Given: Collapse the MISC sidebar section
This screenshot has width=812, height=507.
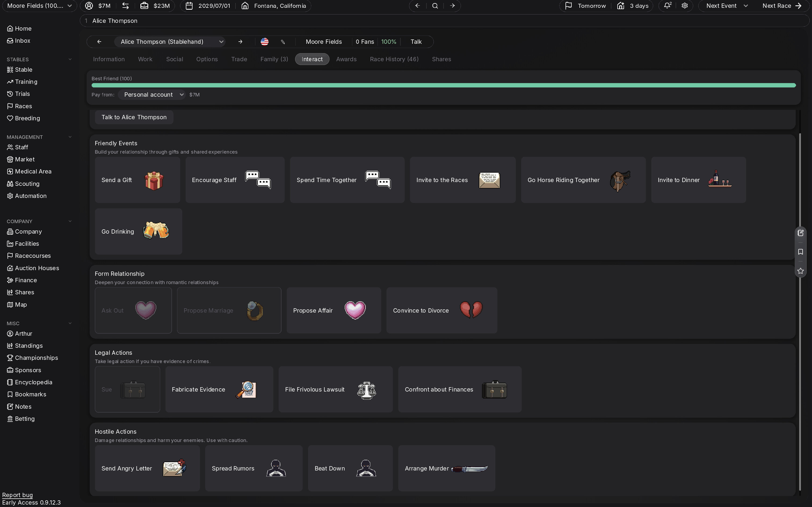Looking at the screenshot, I should 70,323.
